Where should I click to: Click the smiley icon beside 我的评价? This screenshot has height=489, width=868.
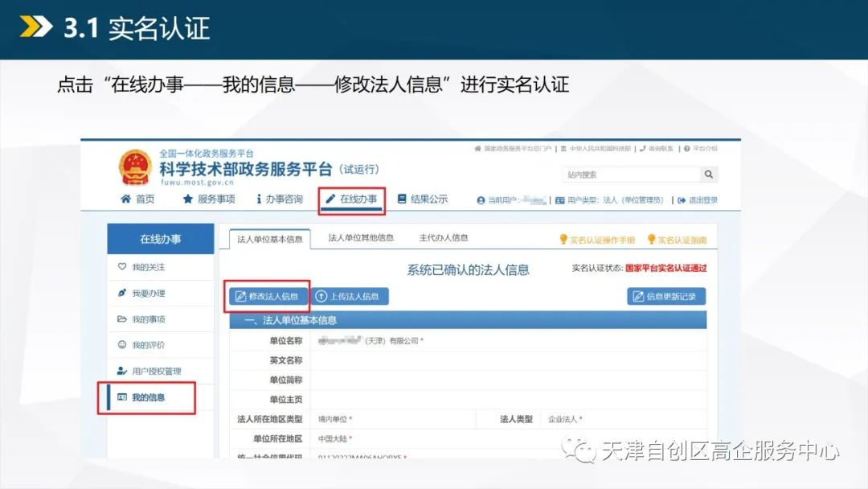pos(122,344)
